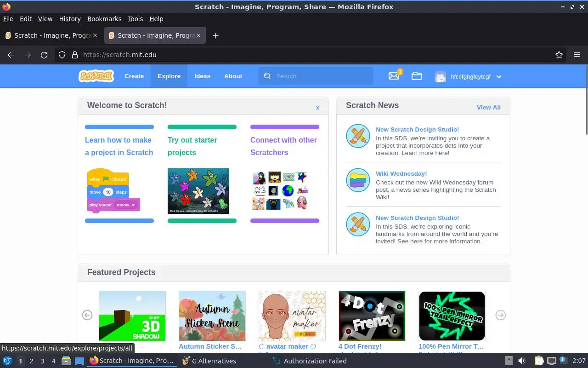Open the Firefox hamburger menu

click(577, 55)
